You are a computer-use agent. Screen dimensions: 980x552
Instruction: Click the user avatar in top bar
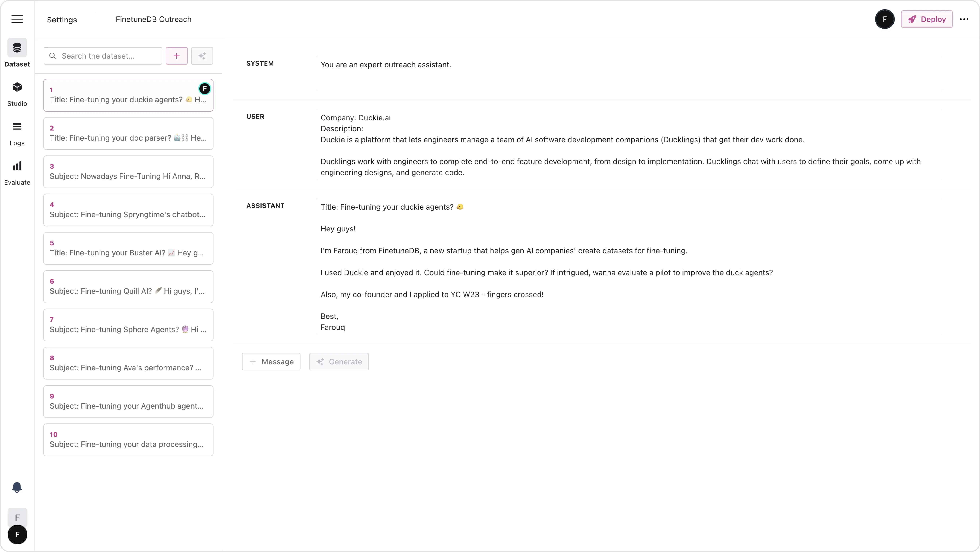[884, 19]
